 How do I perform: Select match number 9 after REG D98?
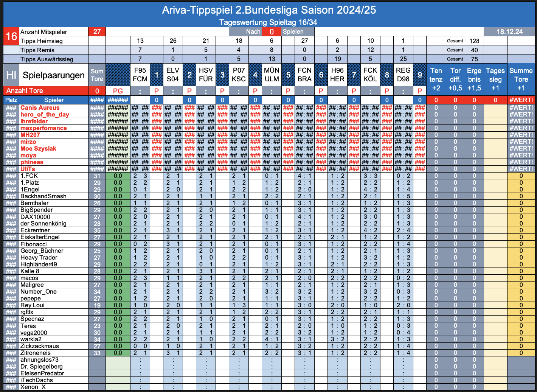pos(420,75)
